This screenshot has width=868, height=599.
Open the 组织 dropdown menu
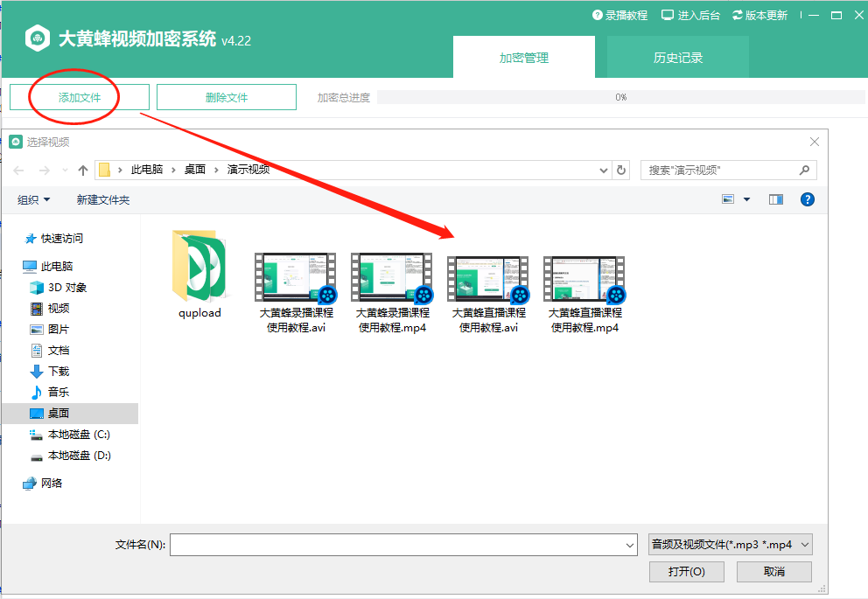click(34, 200)
